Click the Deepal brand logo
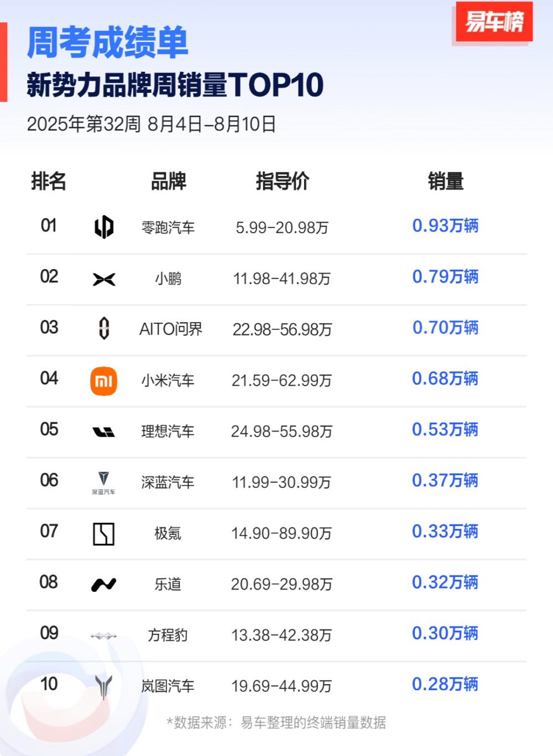 pos(103,482)
